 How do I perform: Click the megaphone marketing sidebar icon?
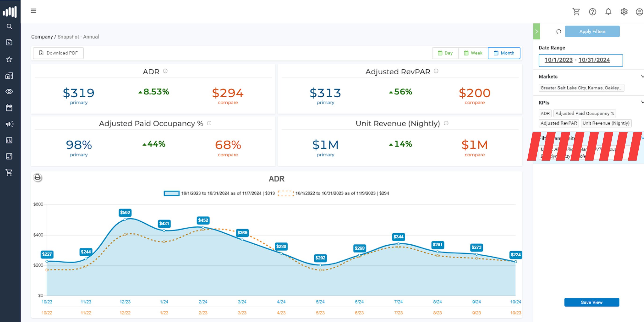pos(9,124)
